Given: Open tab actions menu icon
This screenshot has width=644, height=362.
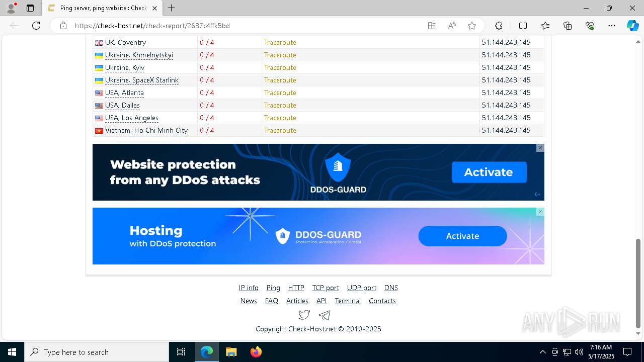Looking at the screenshot, I should tap(30, 8).
